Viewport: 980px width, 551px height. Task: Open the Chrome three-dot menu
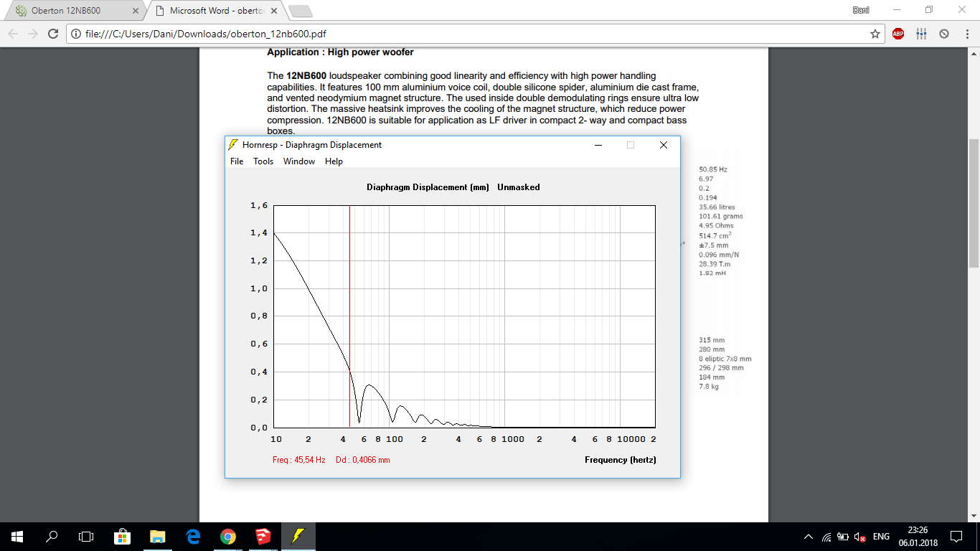(965, 34)
